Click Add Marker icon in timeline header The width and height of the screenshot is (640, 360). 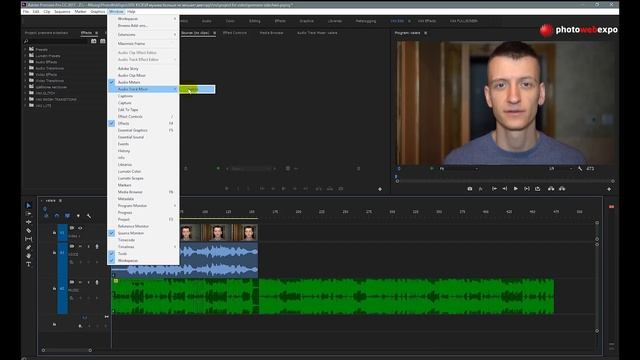(x=78, y=216)
